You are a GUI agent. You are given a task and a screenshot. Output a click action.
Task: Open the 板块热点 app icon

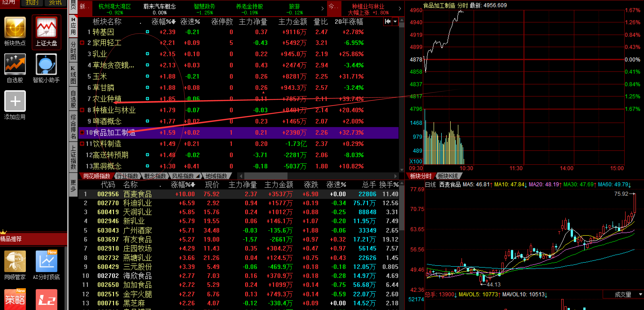click(x=15, y=28)
